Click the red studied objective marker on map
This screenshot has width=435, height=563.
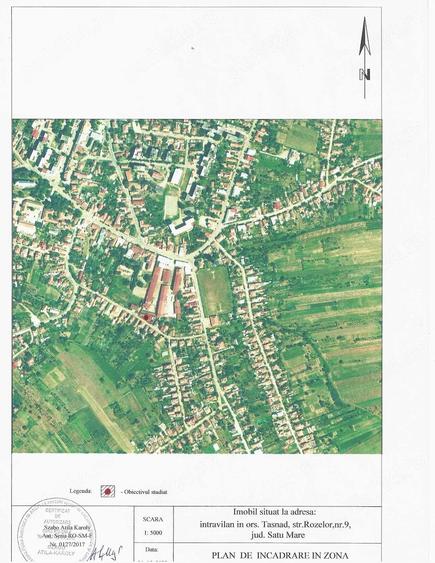(x=145, y=317)
